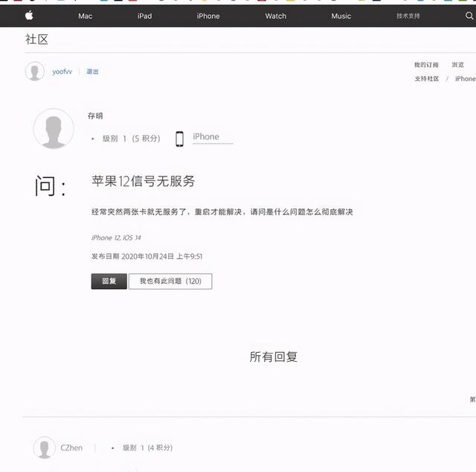Screen dimensions: 476x472
Task: Click the 社区 heading
Action: point(36,39)
